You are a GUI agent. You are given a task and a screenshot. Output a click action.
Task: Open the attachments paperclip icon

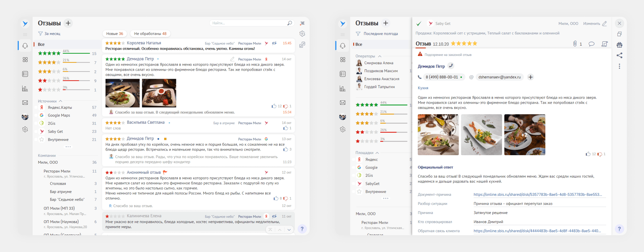pyautogui.click(x=575, y=44)
